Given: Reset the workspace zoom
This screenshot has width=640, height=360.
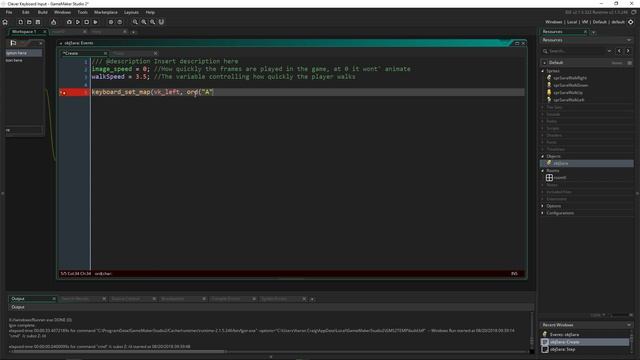Looking at the screenshot, I should click(144, 22).
